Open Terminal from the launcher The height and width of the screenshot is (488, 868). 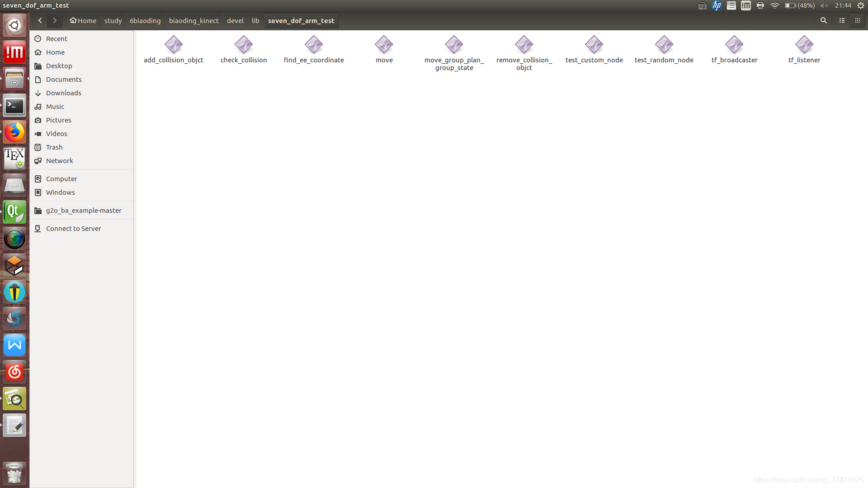(14, 106)
